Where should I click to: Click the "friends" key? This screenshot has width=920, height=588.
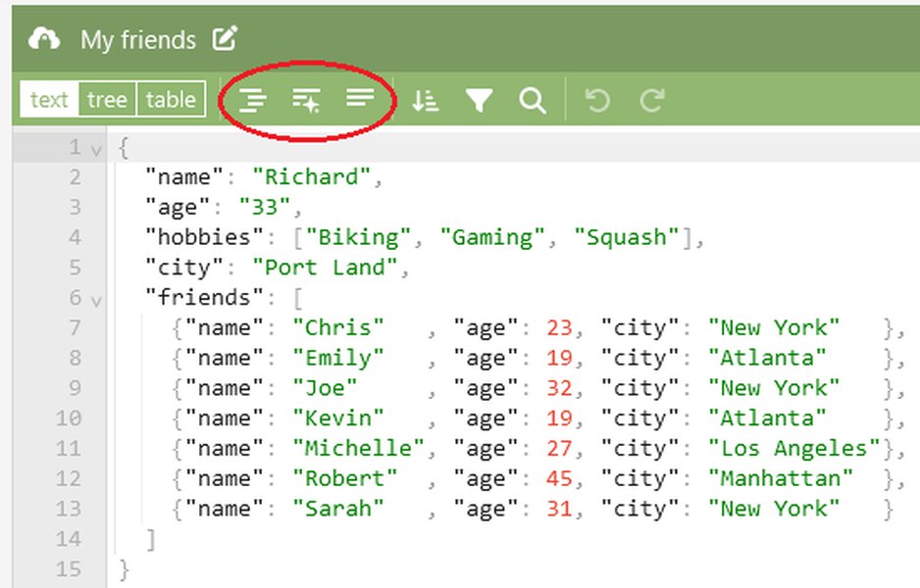pos(205,297)
